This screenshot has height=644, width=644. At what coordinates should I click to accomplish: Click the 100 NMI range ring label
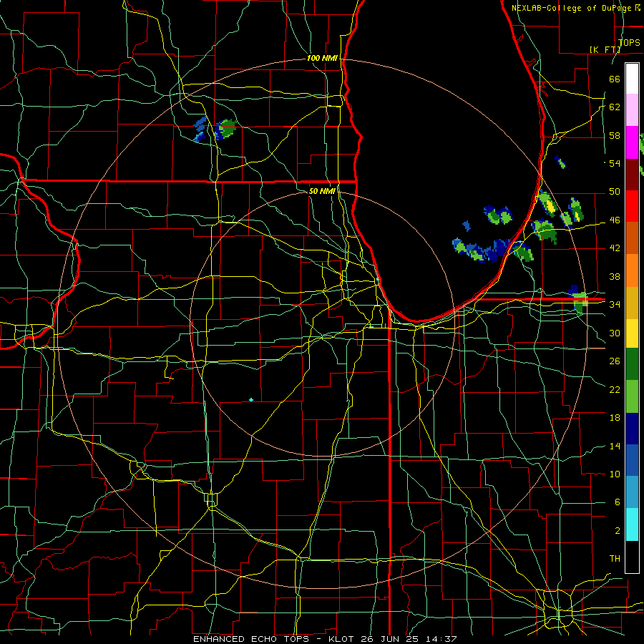pos(322,59)
